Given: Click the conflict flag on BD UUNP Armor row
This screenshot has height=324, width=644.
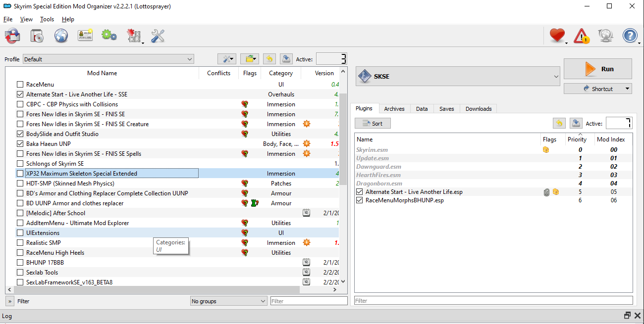Looking at the screenshot, I should click(x=255, y=203).
